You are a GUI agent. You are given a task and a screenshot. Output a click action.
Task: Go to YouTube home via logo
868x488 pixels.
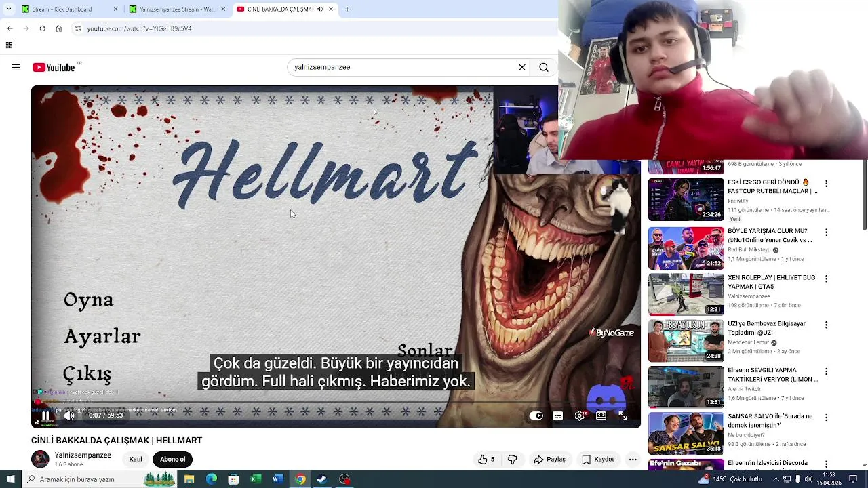click(x=54, y=67)
